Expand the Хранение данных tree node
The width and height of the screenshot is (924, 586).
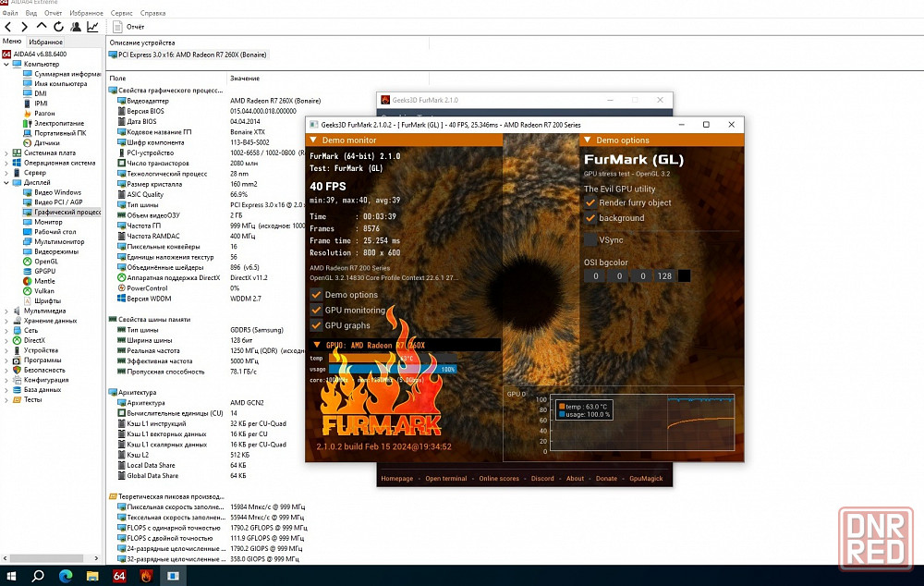coord(6,321)
